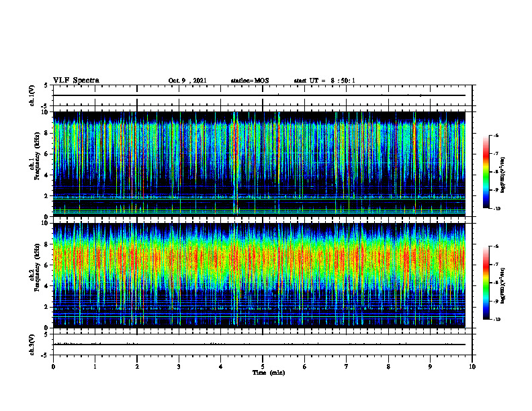This screenshot has width=532, height=411.
Task: Click the "-10" label on ch.1 colorbar
Action: (x=496, y=209)
